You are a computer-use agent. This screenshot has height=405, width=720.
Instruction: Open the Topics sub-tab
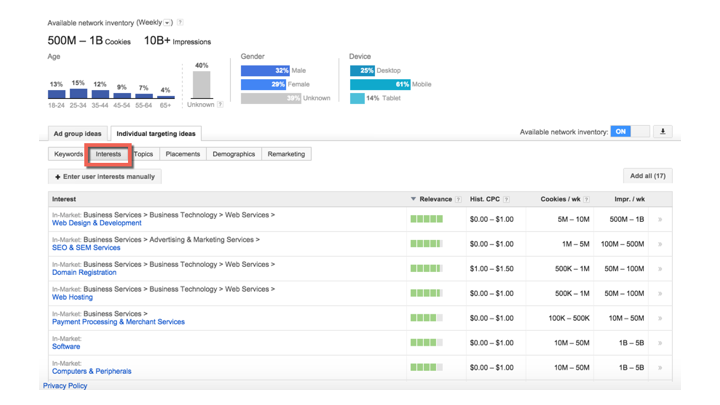(144, 154)
